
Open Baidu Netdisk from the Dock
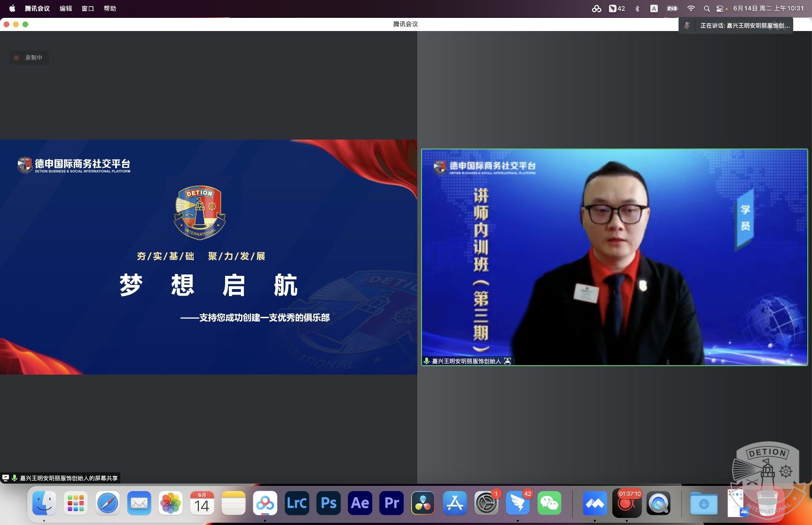[265, 503]
